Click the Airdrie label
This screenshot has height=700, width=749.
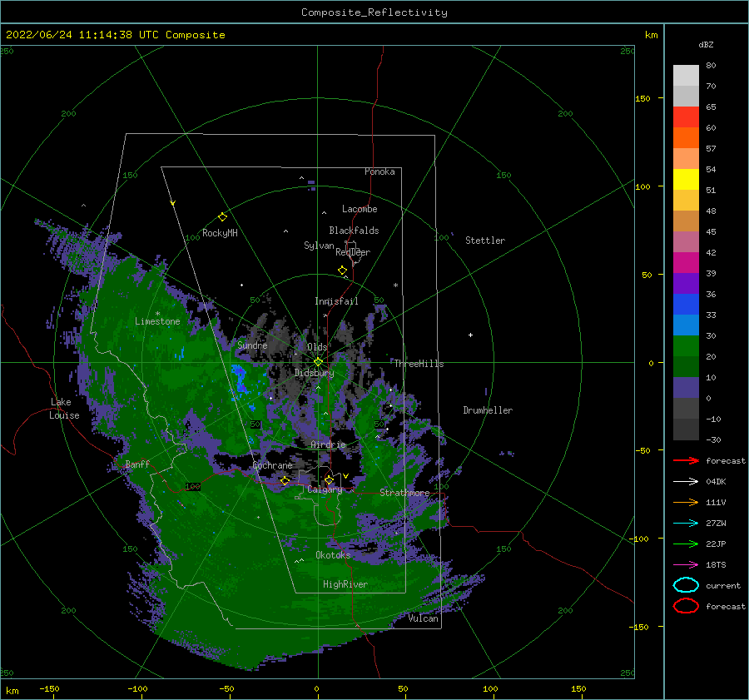328,444
